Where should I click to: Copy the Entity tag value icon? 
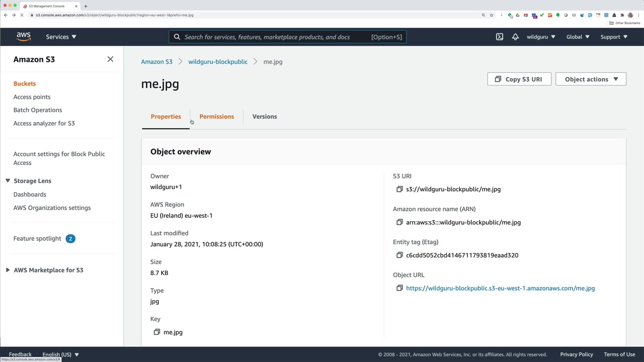399,255
